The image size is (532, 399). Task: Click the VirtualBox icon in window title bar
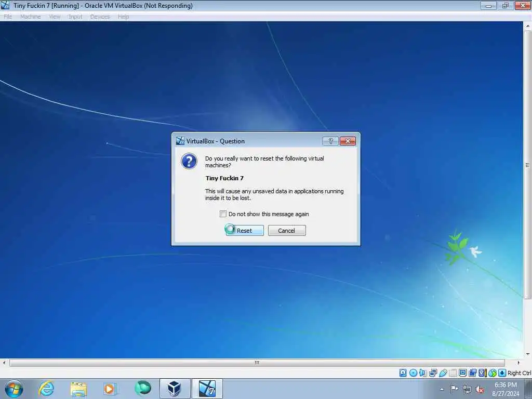[5, 5]
